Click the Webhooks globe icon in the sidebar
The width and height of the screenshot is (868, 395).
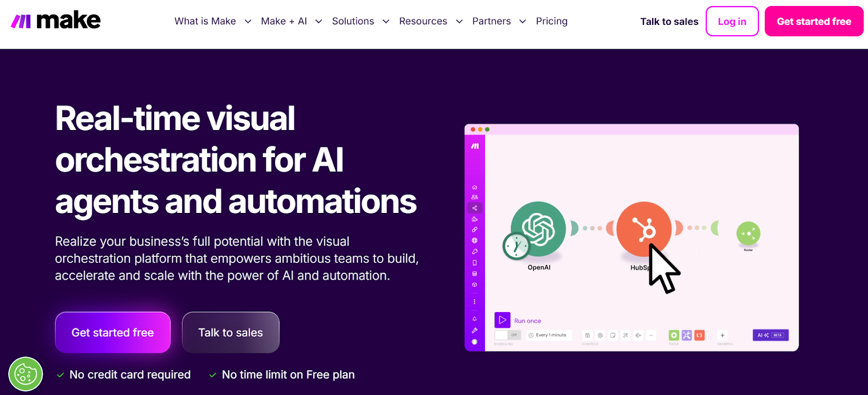475,241
